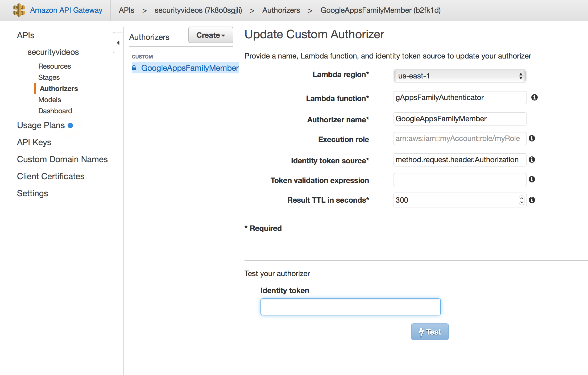Open the Amazon API Gateway home link
The width and height of the screenshot is (588, 375).
[66, 10]
